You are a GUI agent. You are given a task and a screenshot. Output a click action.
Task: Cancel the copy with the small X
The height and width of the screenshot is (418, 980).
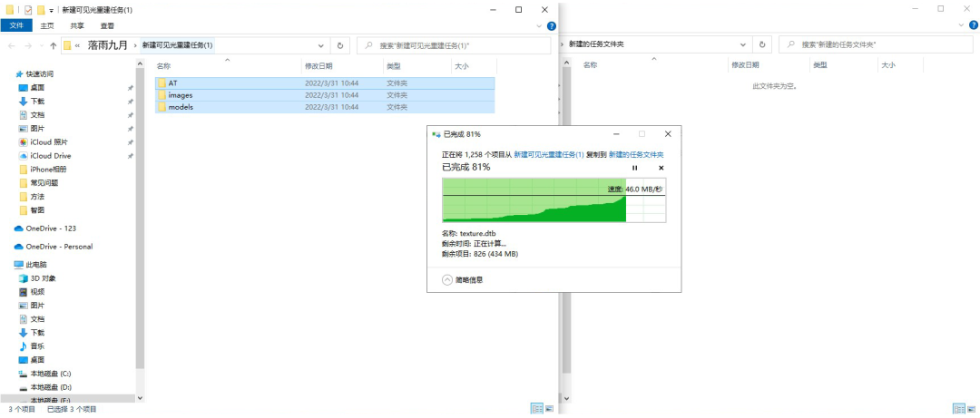(661, 168)
